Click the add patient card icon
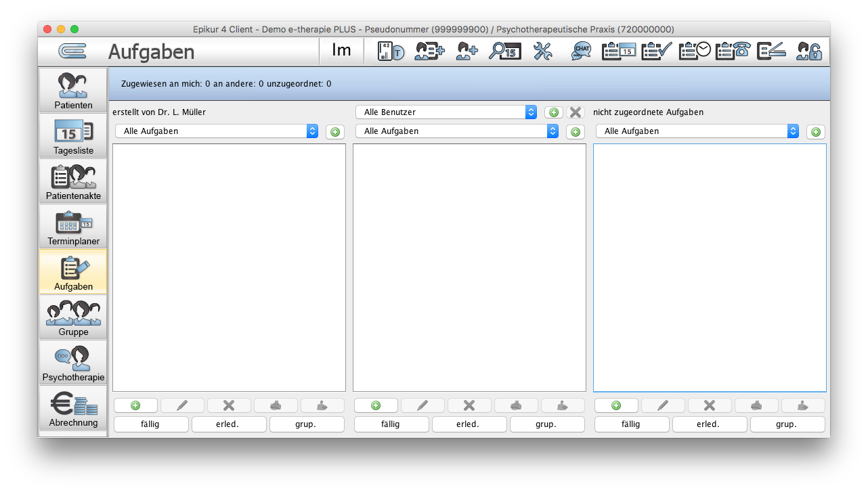Screen dimensions: 868x492 click(x=430, y=51)
